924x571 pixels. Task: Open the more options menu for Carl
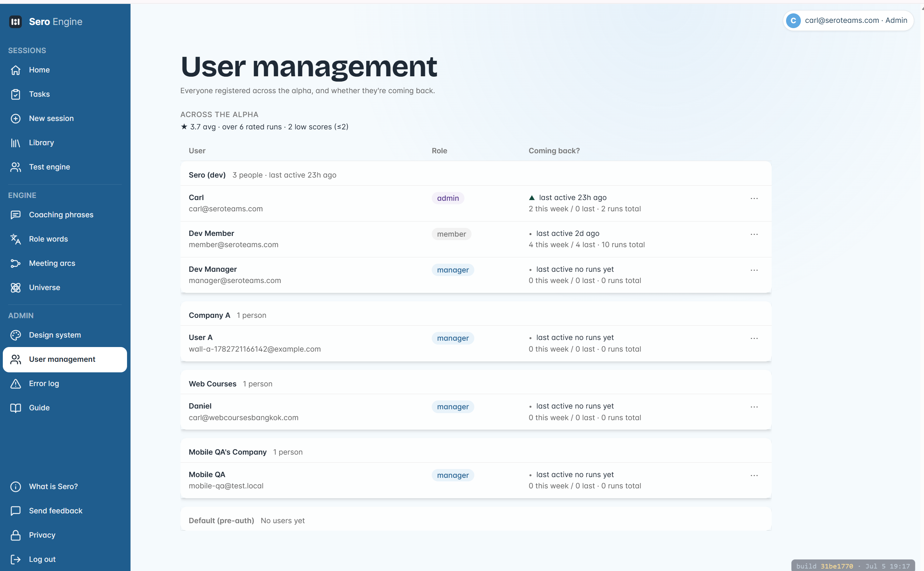[x=754, y=198]
